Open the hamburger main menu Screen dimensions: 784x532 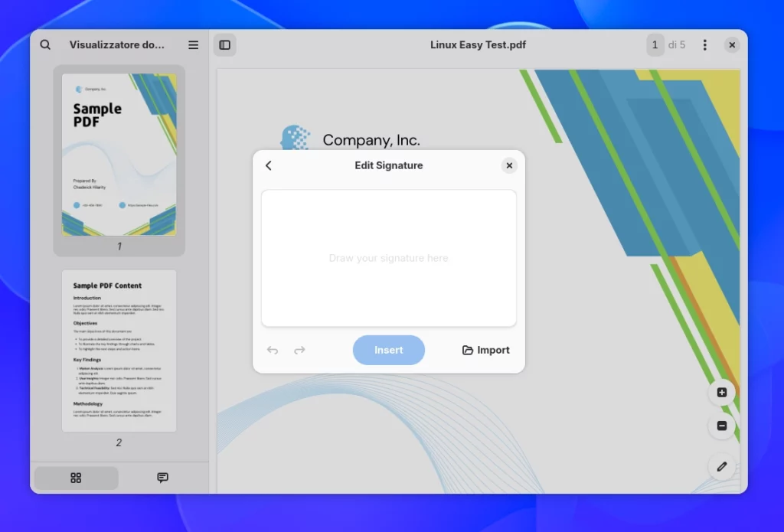point(193,45)
